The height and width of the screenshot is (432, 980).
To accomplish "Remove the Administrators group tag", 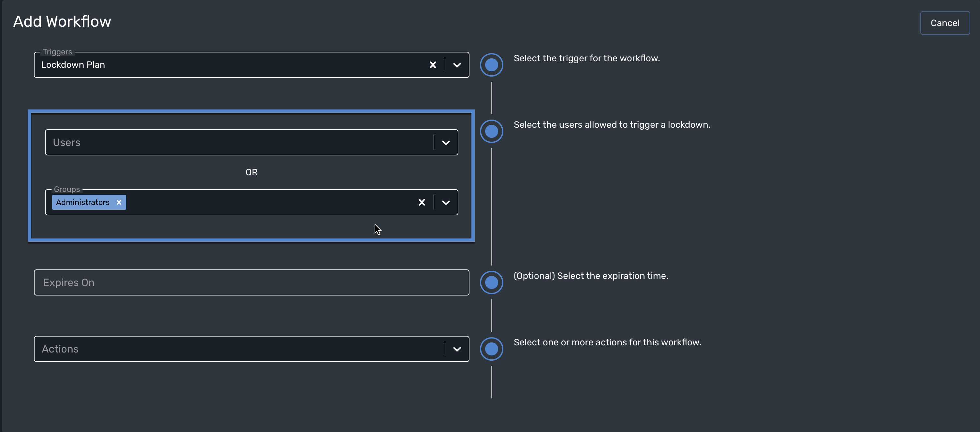I will tap(118, 202).
